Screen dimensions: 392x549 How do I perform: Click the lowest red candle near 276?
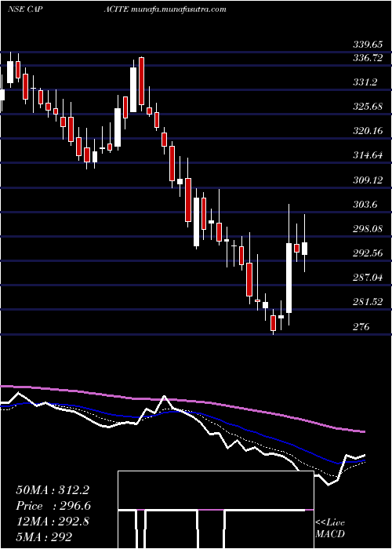[273, 323]
